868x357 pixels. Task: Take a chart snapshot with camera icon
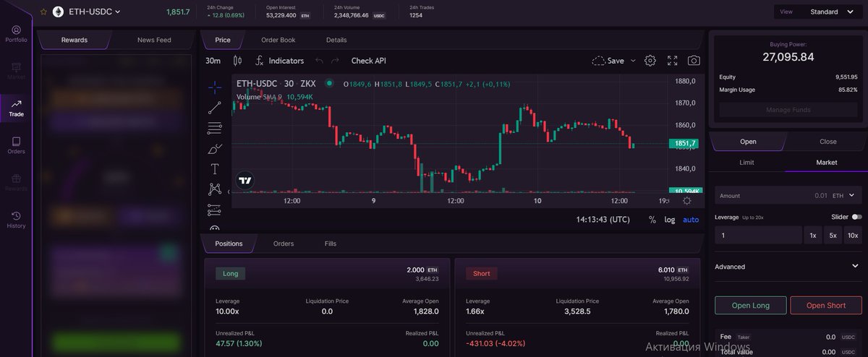click(694, 61)
